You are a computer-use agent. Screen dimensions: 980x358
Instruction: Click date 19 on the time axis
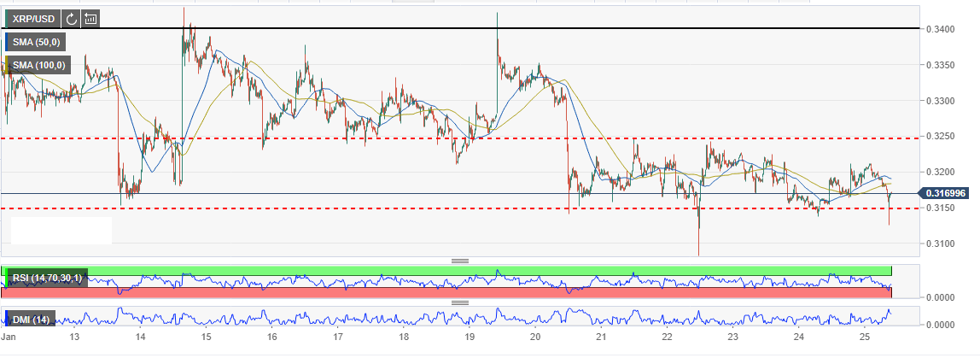(469, 338)
